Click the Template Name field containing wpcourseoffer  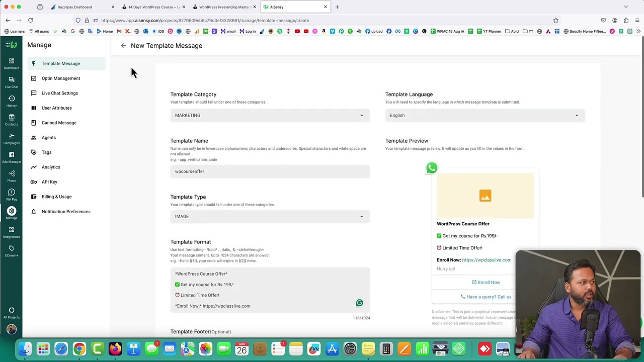270,171
